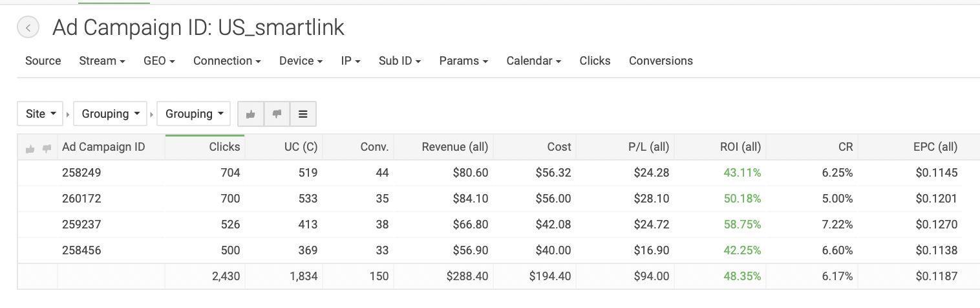Sort table by Clicks column

(224, 147)
